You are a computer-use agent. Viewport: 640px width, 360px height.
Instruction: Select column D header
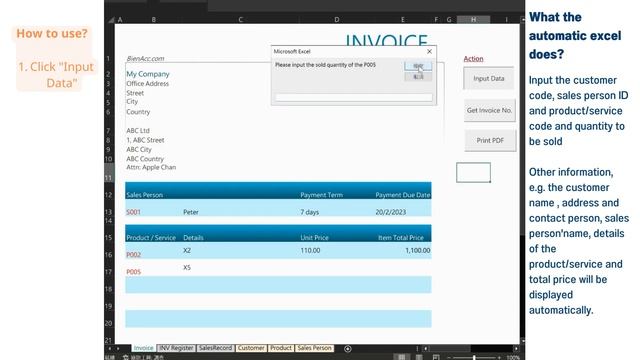(337, 19)
